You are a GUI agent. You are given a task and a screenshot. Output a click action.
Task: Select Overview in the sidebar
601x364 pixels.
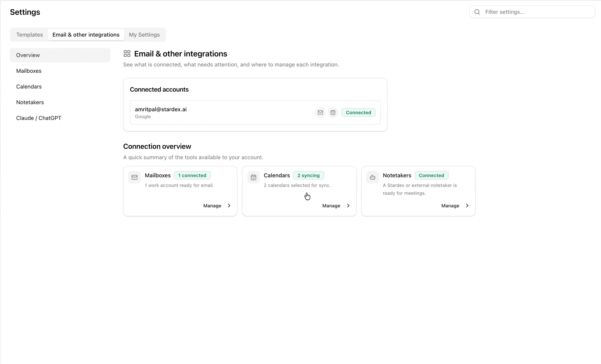point(60,55)
